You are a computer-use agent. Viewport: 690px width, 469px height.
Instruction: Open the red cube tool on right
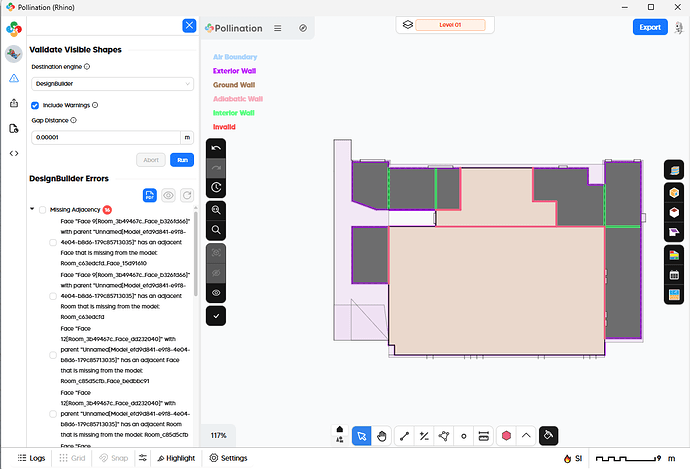click(674, 213)
